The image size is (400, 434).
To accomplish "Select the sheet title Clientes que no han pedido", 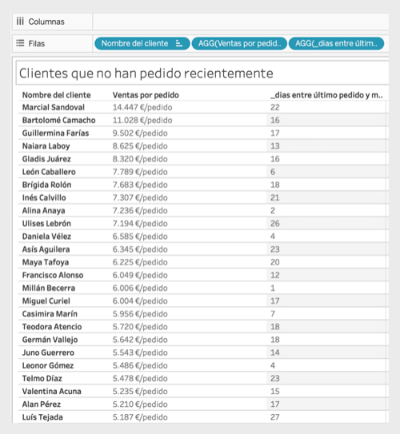I will 146,73.
